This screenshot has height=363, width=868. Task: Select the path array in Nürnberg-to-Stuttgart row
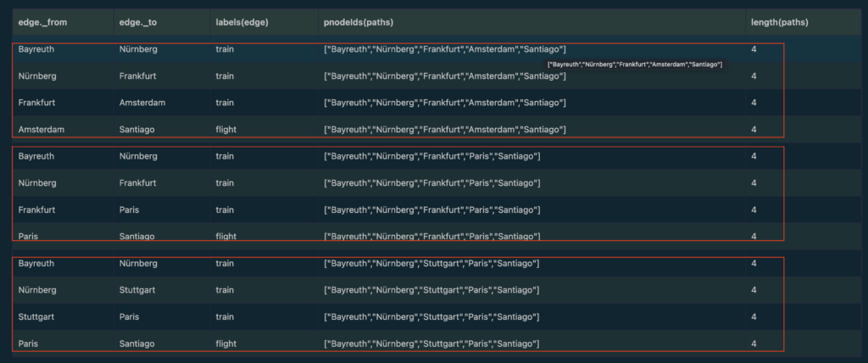(431, 290)
